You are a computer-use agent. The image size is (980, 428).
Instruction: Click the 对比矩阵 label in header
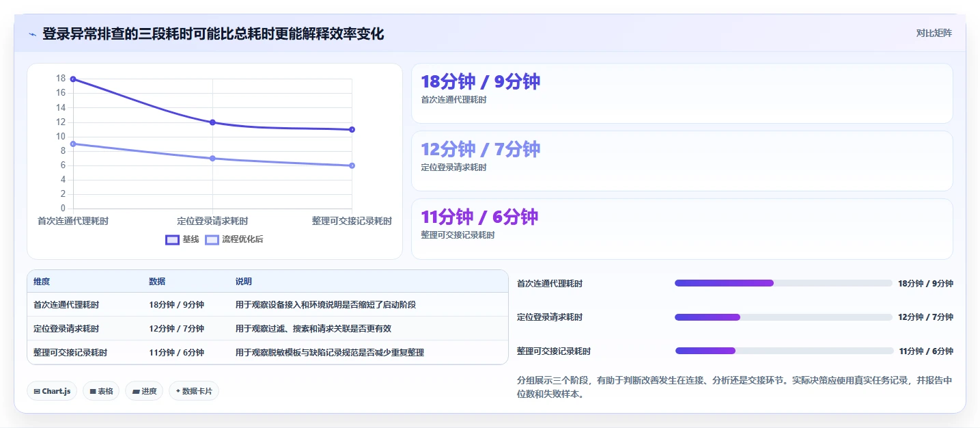[x=934, y=33]
